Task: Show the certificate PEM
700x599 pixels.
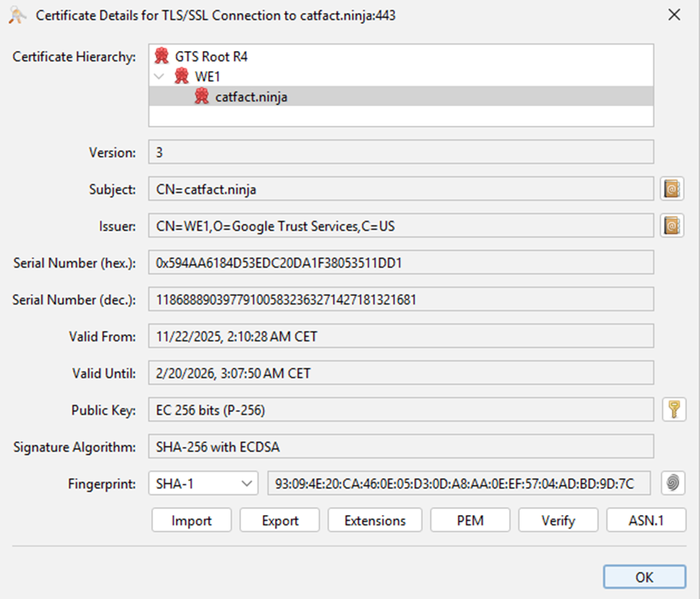Action: 470,520
